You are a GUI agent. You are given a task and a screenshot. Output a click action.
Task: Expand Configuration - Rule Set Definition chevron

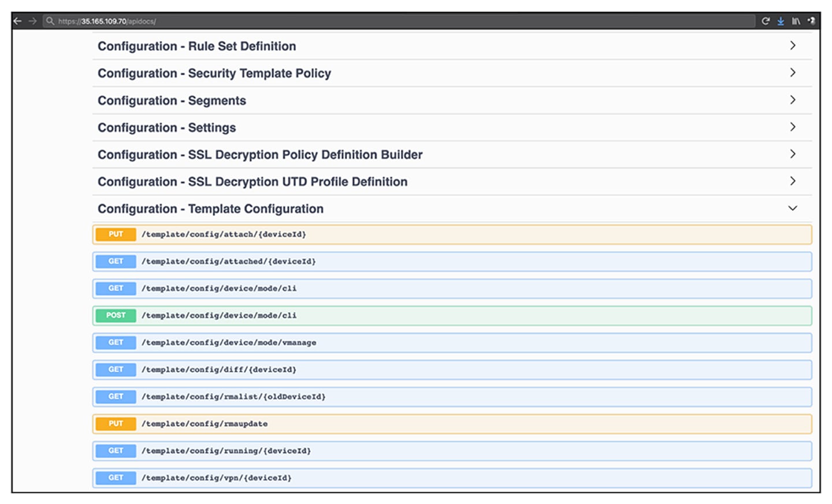[x=793, y=46]
